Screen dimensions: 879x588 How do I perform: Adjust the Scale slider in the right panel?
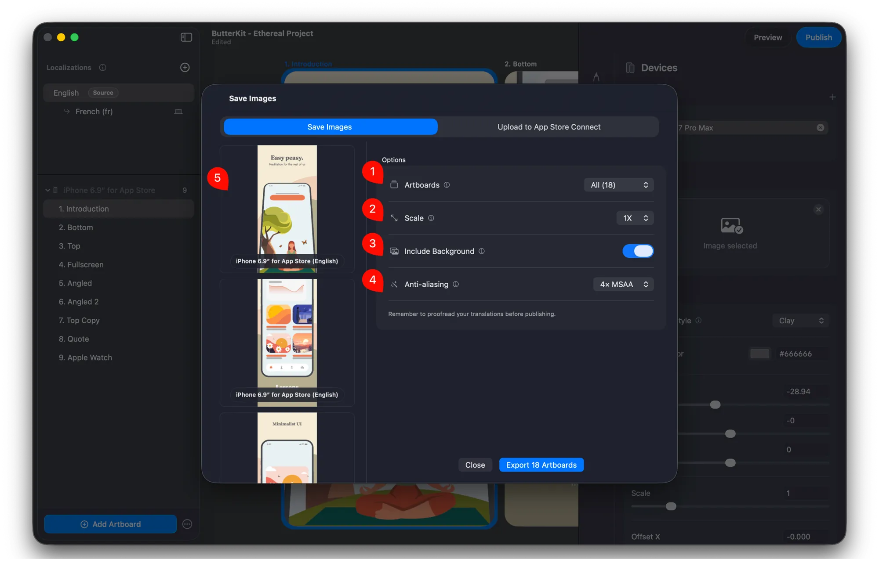click(671, 506)
